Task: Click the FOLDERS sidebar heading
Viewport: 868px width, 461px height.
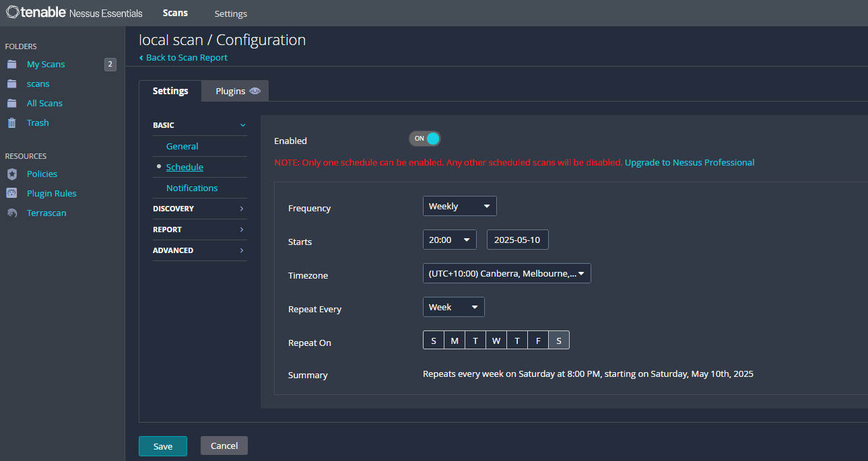Action: [21, 46]
